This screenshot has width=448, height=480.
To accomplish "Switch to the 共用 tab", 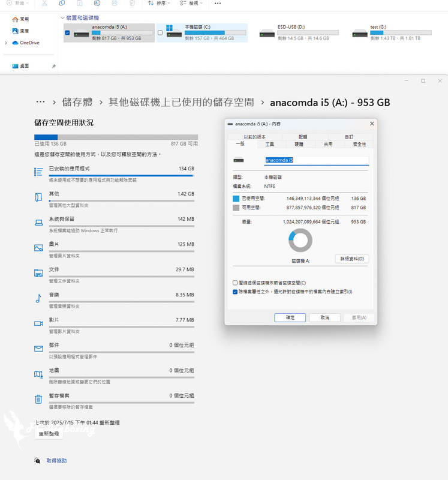I will [x=328, y=144].
